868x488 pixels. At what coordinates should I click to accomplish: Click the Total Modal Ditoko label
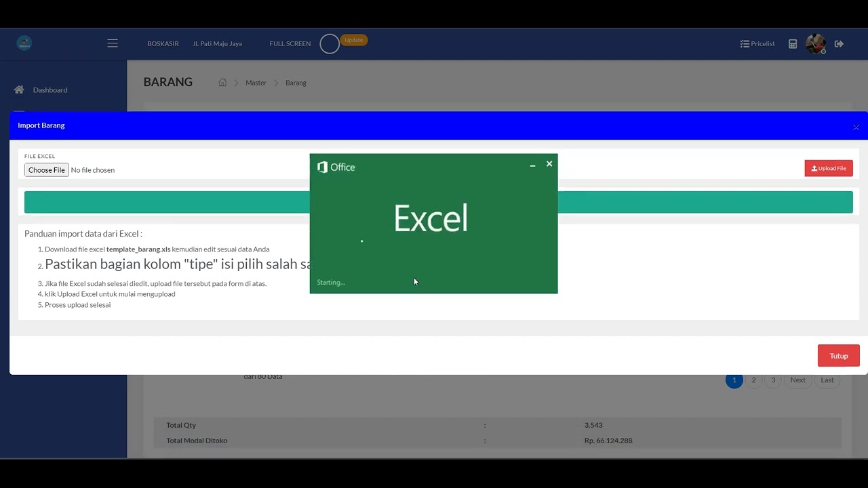click(x=197, y=441)
